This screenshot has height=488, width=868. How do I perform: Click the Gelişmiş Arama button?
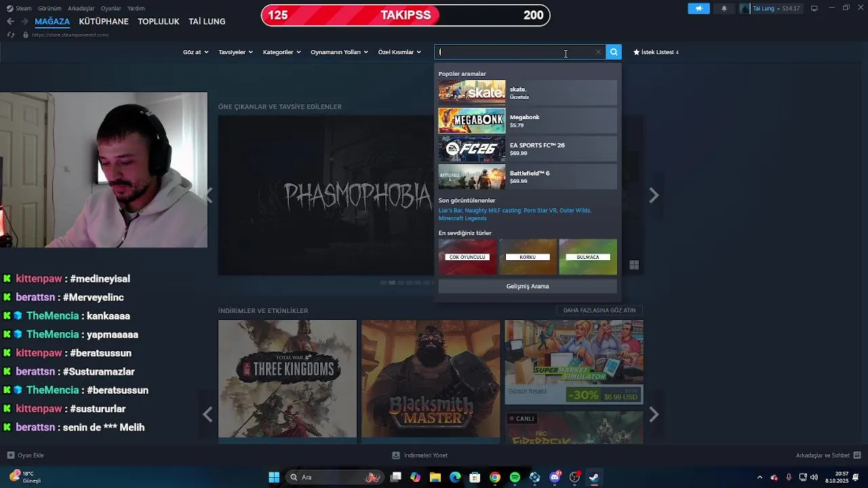pyautogui.click(x=528, y=286)
